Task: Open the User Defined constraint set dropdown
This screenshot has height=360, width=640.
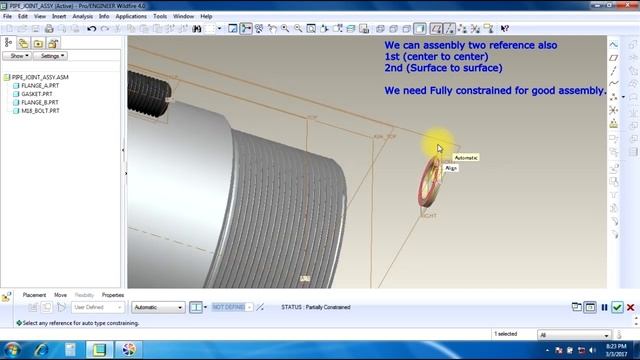Action: [x=98, y=307]
